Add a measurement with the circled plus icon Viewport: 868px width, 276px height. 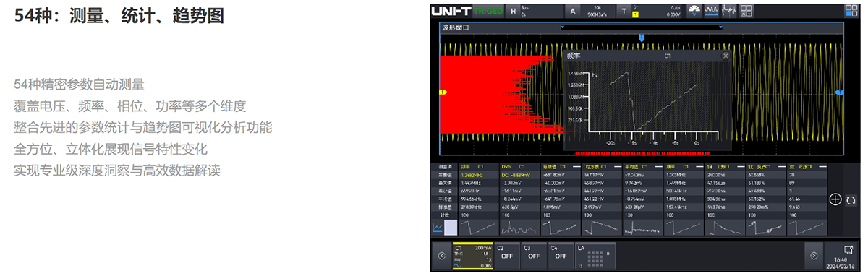pyautogui.click(x=835, y=199)
